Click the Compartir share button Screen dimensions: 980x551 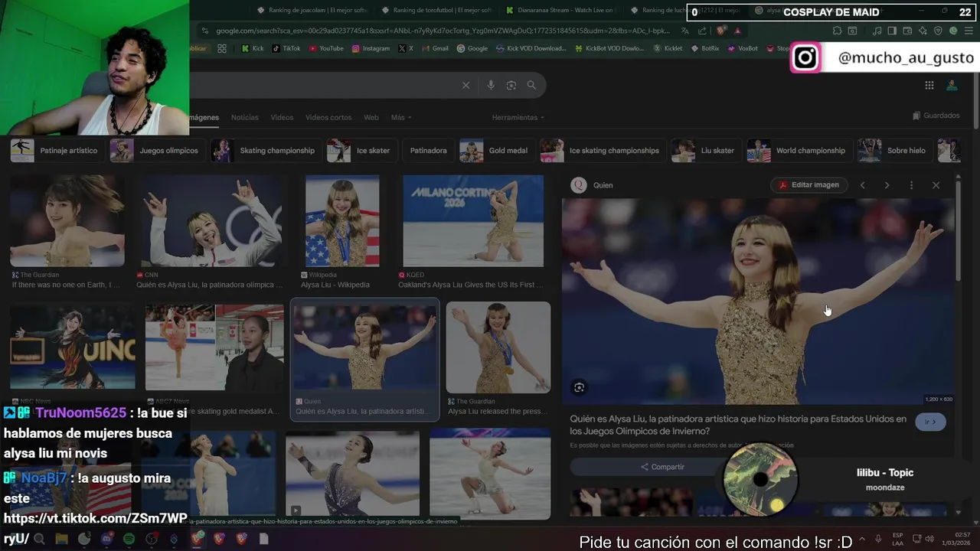[x=663, y=467]
